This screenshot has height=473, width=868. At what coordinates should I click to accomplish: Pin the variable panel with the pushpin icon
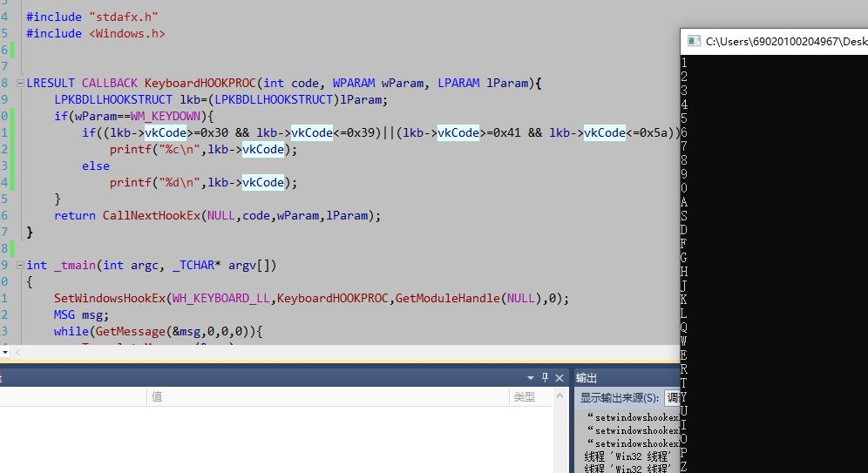point(545,377)
